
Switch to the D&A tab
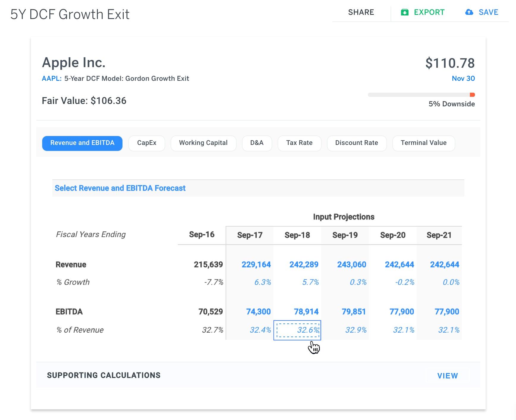click(257, 143)
